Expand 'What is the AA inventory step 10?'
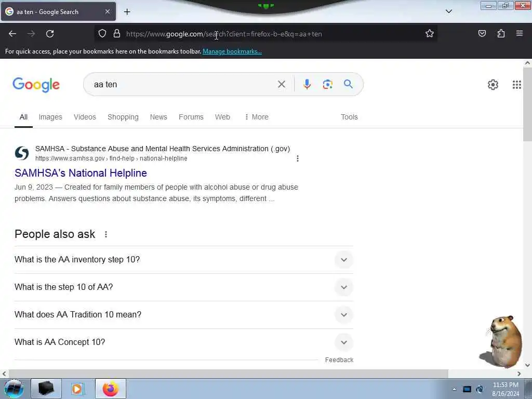This screenshot has width=532, height=399. (x=184, y=260)
